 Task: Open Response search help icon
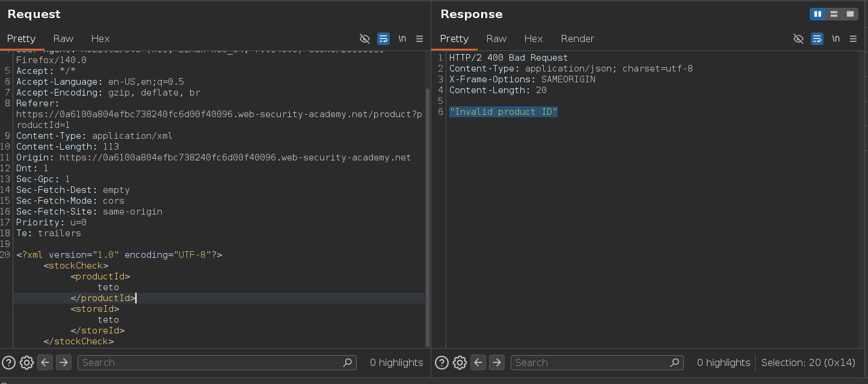tap(442, 362)
